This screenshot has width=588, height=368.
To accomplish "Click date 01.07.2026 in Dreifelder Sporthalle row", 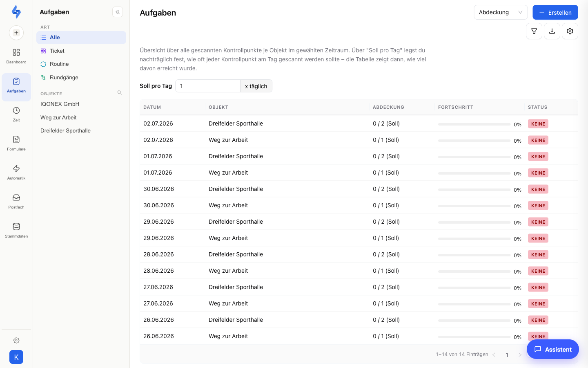I will click(158, 156).
